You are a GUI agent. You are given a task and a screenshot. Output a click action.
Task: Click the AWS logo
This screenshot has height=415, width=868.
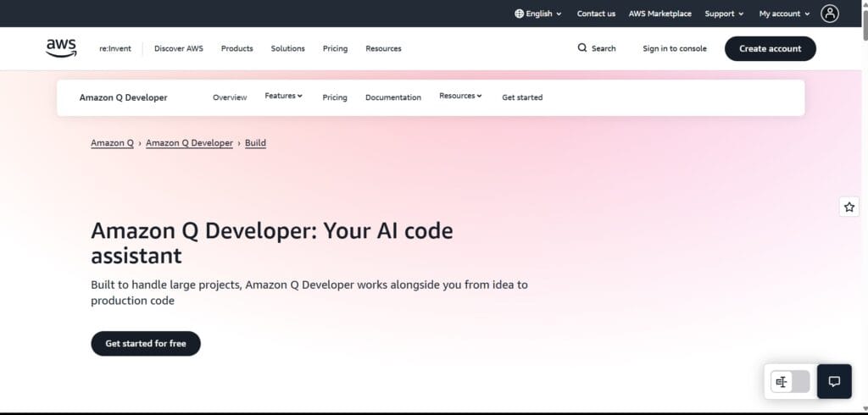click(61, 48)
